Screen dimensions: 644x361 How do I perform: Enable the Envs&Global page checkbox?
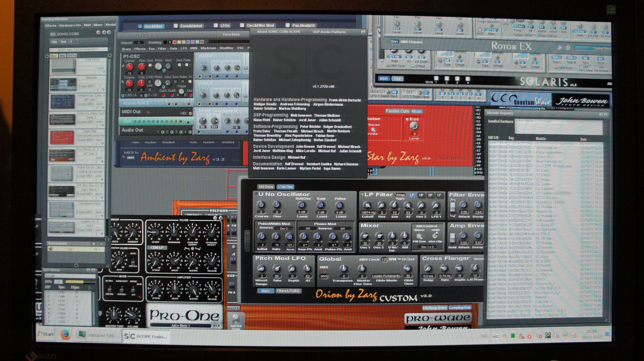pos(176,26)
